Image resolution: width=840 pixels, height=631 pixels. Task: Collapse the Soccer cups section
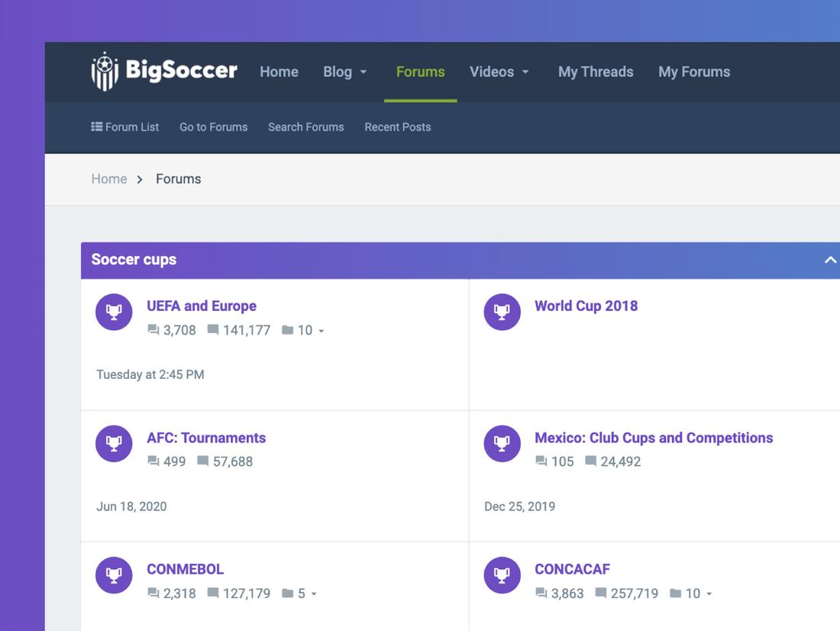click(829, 259)
